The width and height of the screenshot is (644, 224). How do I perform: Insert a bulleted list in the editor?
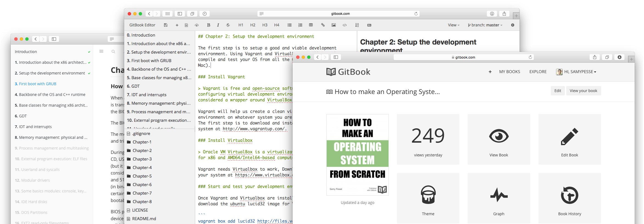pyautogui.click(x=290, y=25)
